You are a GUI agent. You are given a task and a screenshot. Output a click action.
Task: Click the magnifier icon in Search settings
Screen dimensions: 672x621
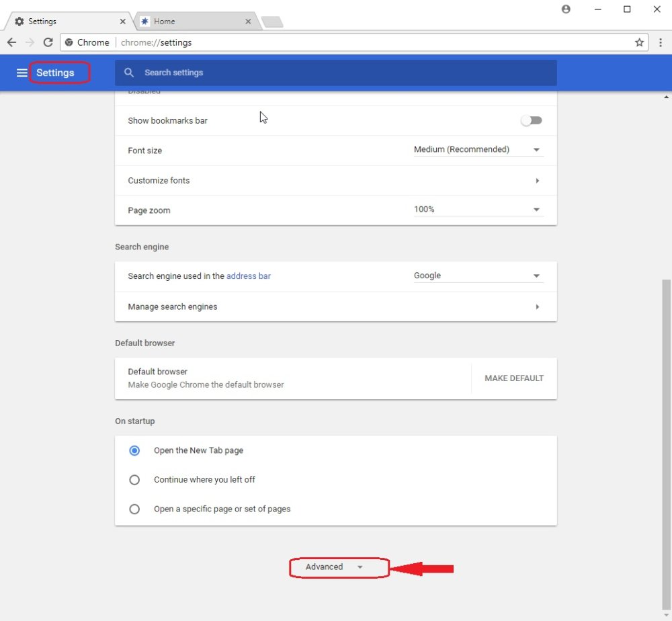tap(128, 73)
